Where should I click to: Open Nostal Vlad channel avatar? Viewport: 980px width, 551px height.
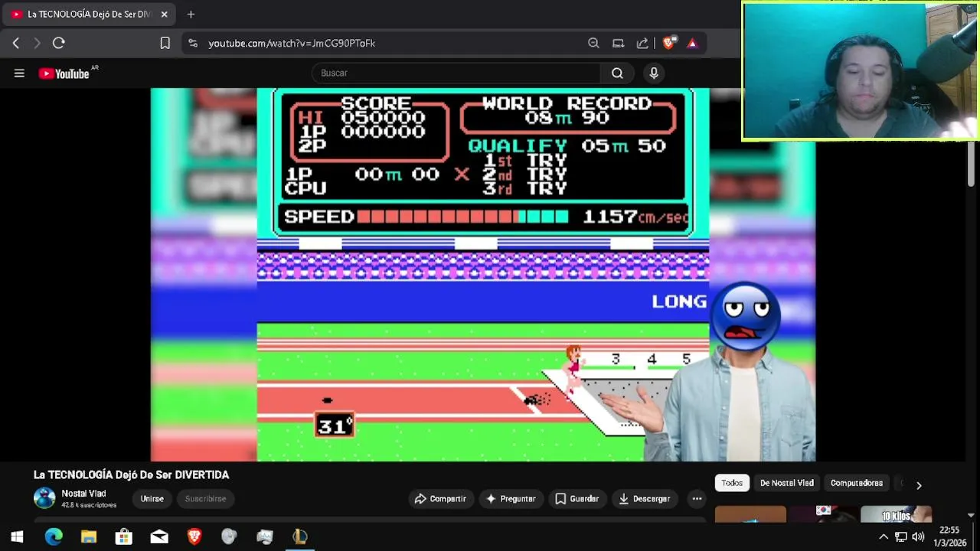click(44, 498)
